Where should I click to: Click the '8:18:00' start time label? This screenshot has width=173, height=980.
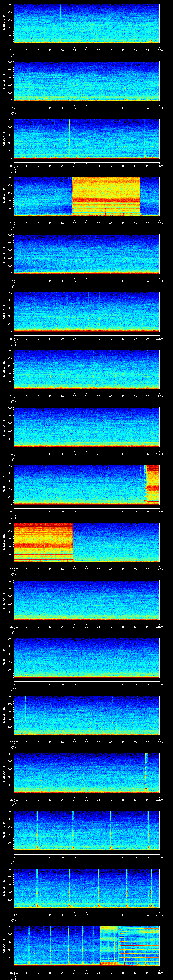pos(14,280)
